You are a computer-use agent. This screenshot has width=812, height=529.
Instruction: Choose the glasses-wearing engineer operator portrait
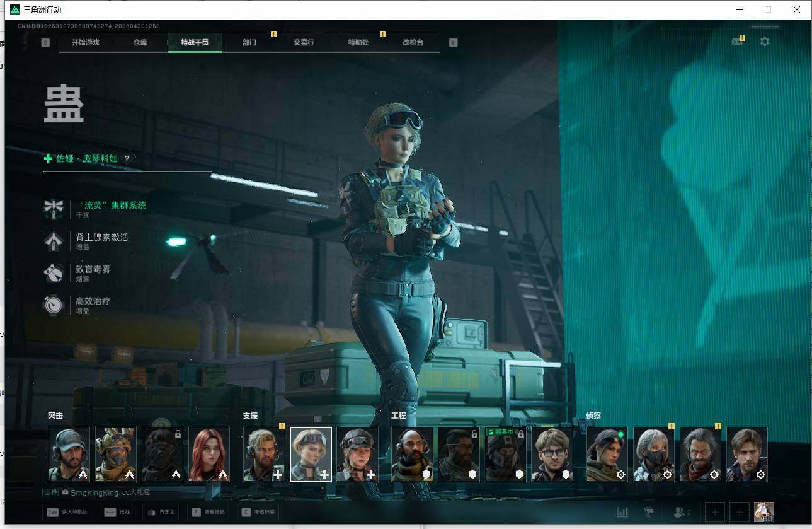click(552, 455)
